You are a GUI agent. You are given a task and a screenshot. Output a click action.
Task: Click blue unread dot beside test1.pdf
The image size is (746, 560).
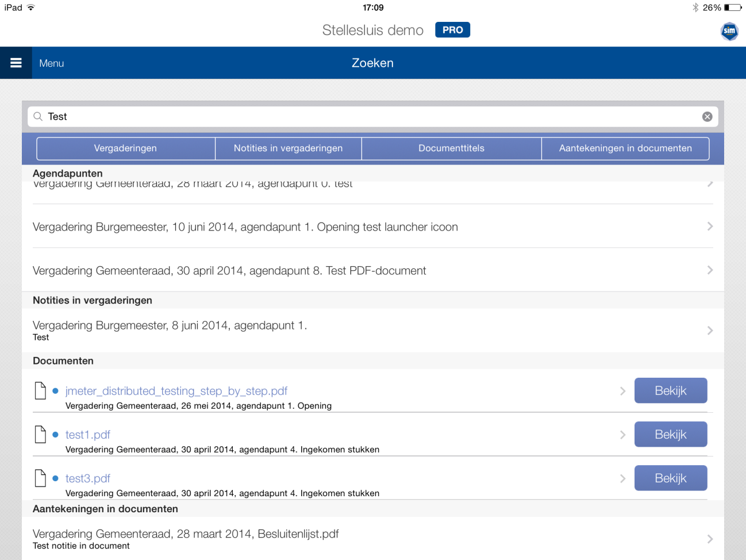[55, 435]
